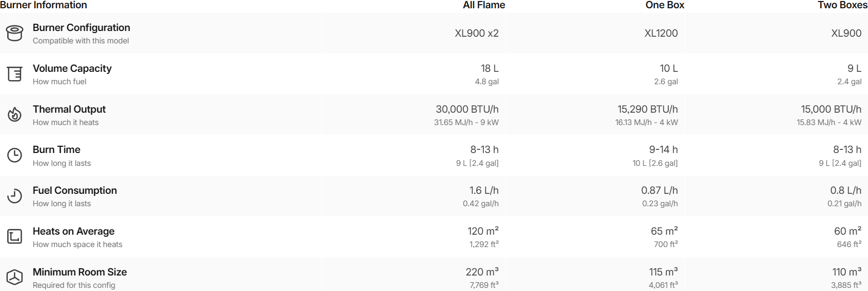Click the Minimum Room Size cube icon
The image size is (868, 291).
(x=14, y=278)
